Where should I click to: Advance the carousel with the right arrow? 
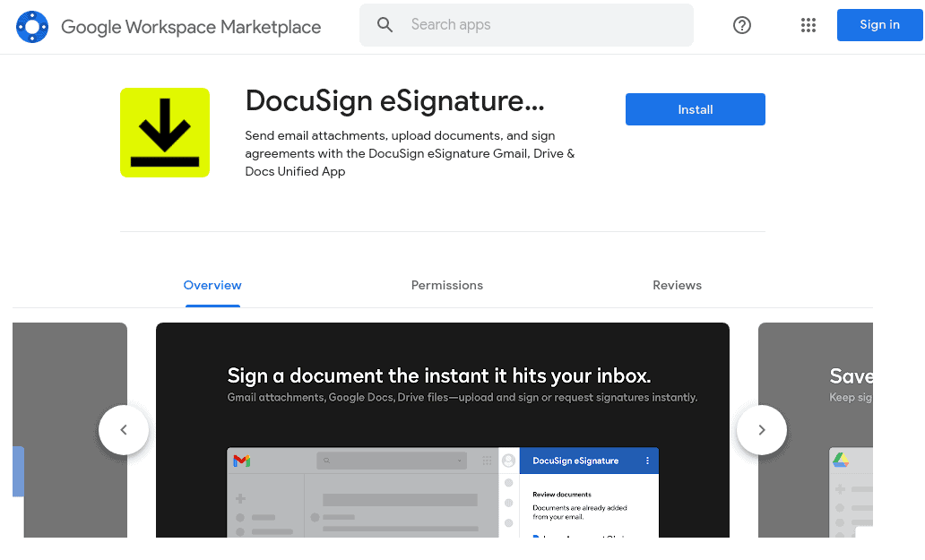pyautogui.click(x=761, y=430)
